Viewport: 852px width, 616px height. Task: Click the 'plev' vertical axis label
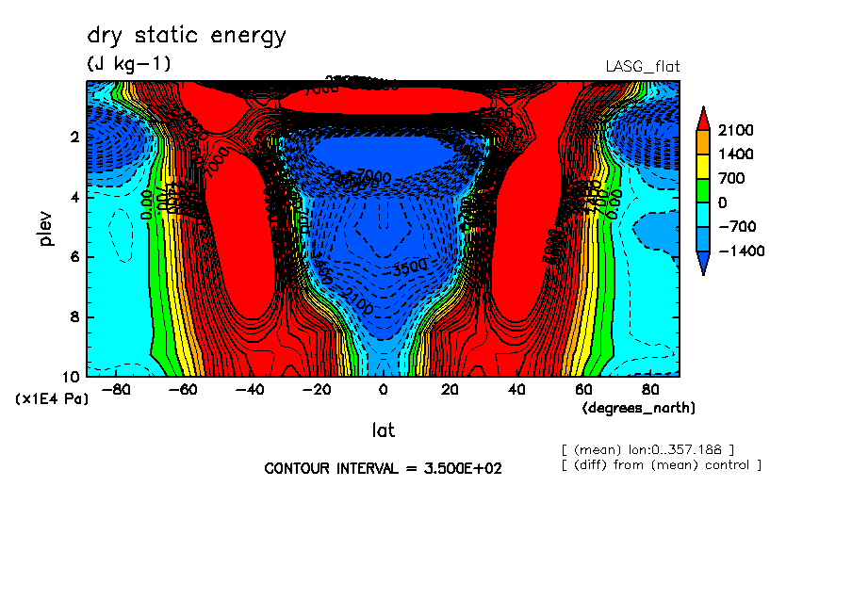pos(46,227)
